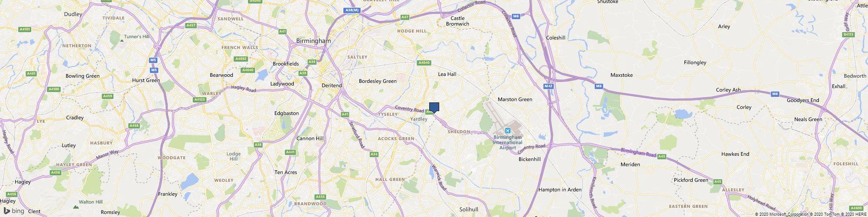868x217 pixels.
Task: Click the Edgbaston area label
Action: point(286,113)
